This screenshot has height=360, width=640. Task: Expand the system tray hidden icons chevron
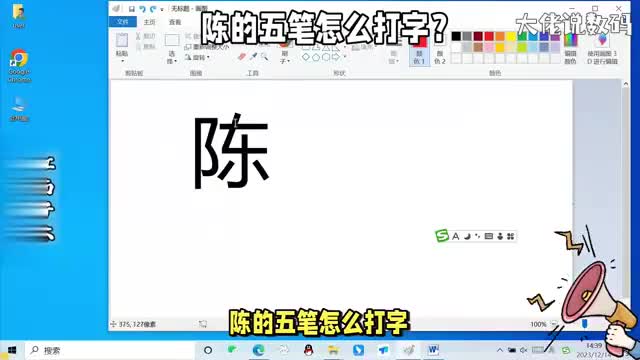tap(500, 350)
